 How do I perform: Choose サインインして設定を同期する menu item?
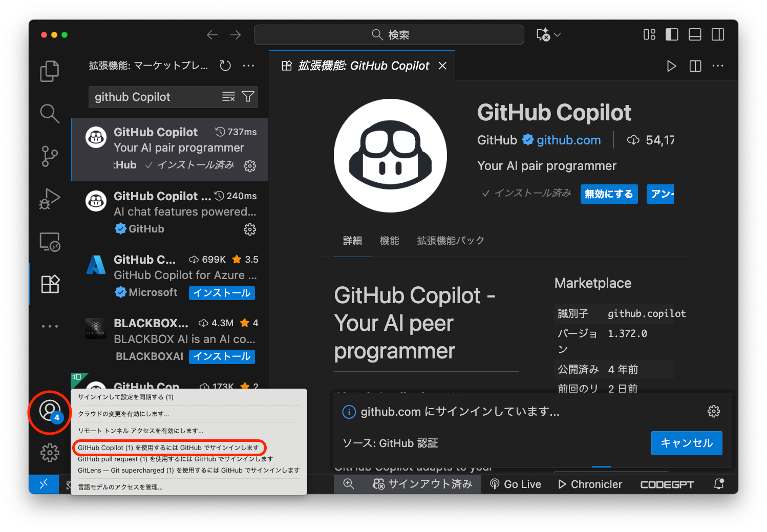click(x=189, y=397)
